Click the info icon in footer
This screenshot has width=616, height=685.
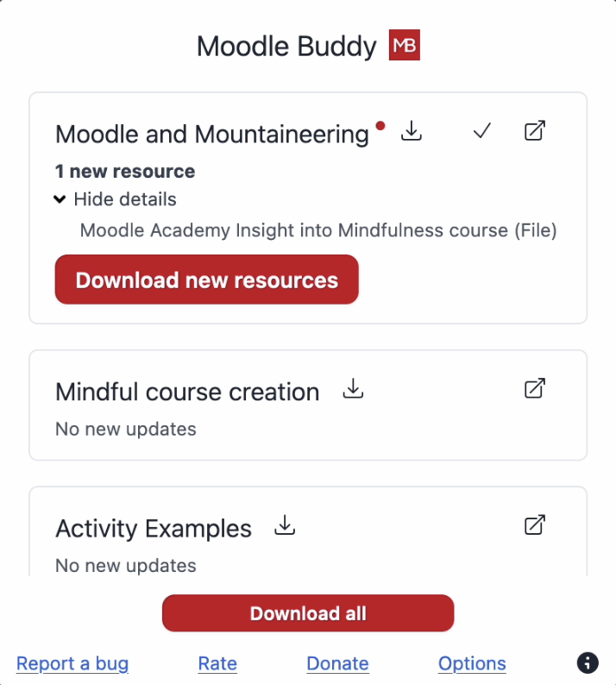[x=587, y=663]
